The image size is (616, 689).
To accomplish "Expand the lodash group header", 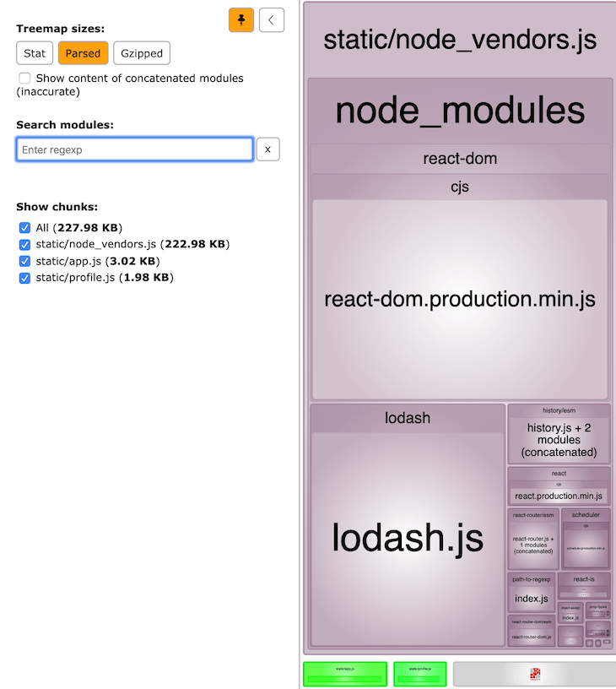I will tap(408, 418).
